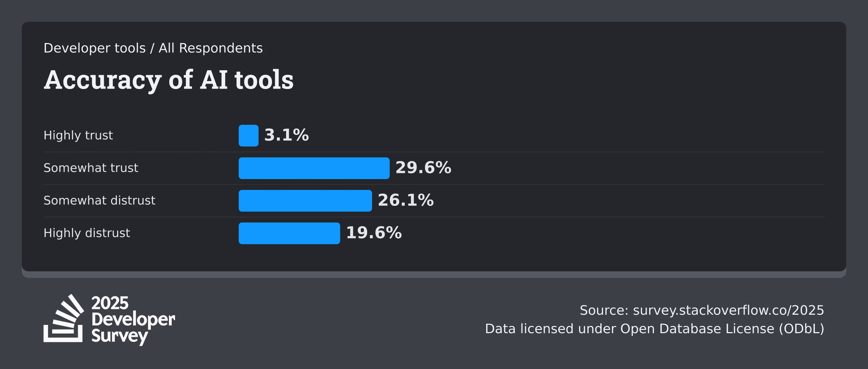Click the Highly trust label

point(78,135)
